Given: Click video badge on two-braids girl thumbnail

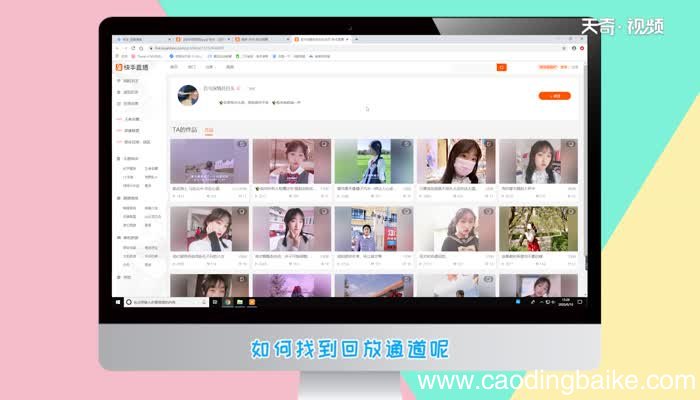Looking at the screenshot, I should point(324,211).
